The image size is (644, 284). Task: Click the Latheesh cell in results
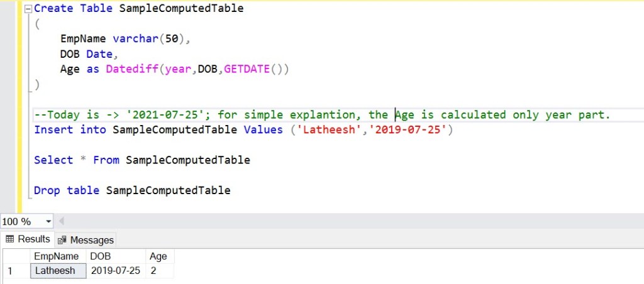(x=58, y=271)
